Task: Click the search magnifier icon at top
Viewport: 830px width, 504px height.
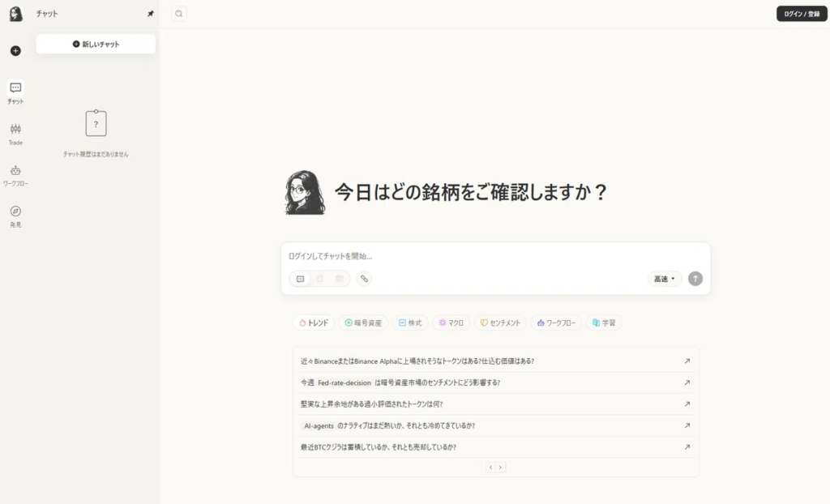Action: [x=179, y=13]
